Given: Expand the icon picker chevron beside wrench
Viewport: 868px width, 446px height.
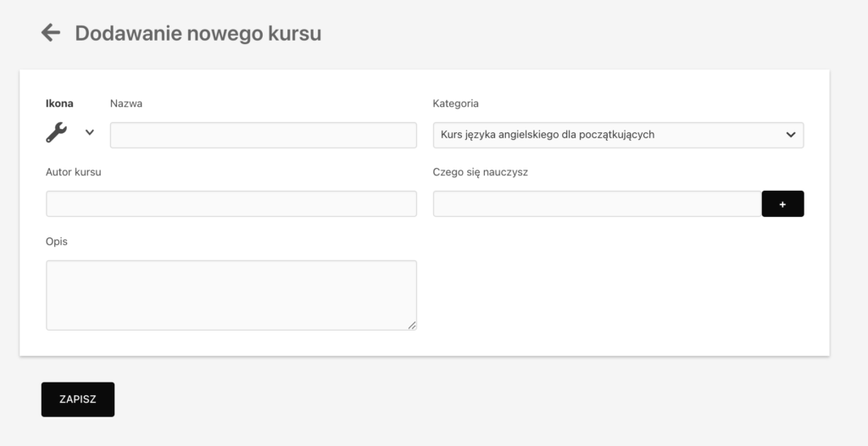Looking at the screenshot, I should (x=90, y=132).
